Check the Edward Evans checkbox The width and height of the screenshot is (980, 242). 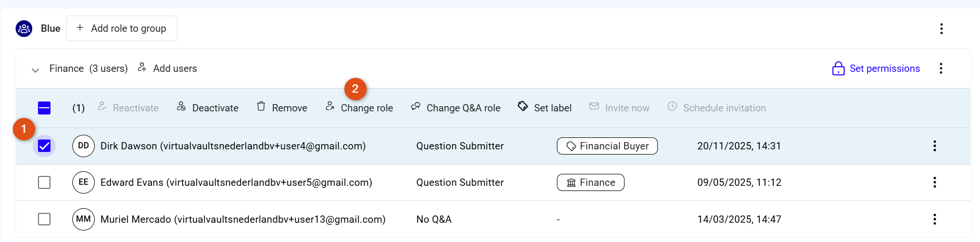(x=44, y=183)
